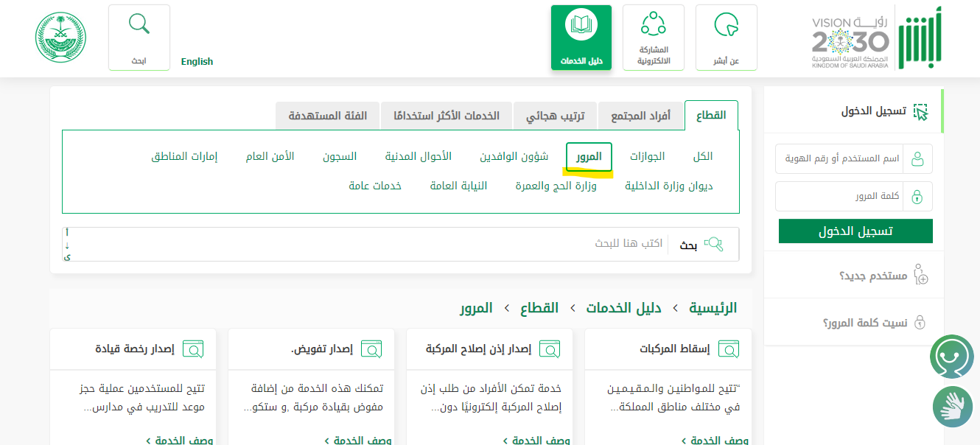Click the lock icon in password field
The width and height of the screenshot is (980, 445).
(917, 197)
